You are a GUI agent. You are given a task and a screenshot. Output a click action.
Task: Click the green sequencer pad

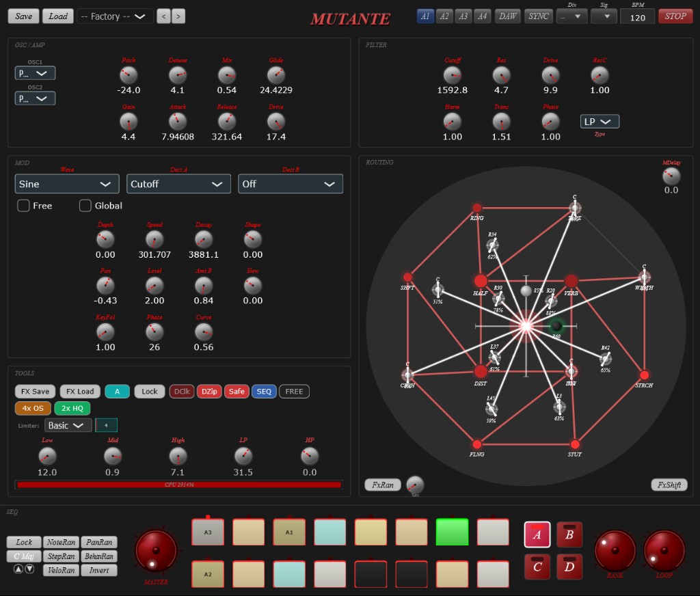(x=452, y=530)
